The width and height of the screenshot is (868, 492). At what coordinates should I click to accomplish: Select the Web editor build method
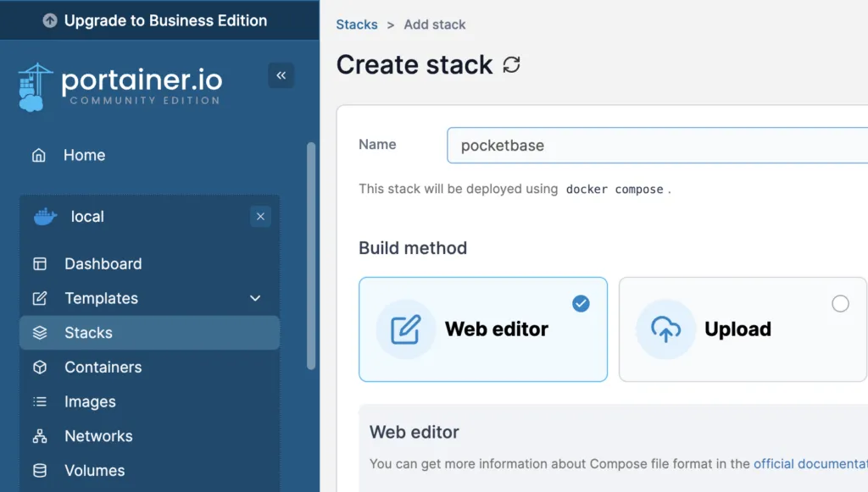coord(482,329)
